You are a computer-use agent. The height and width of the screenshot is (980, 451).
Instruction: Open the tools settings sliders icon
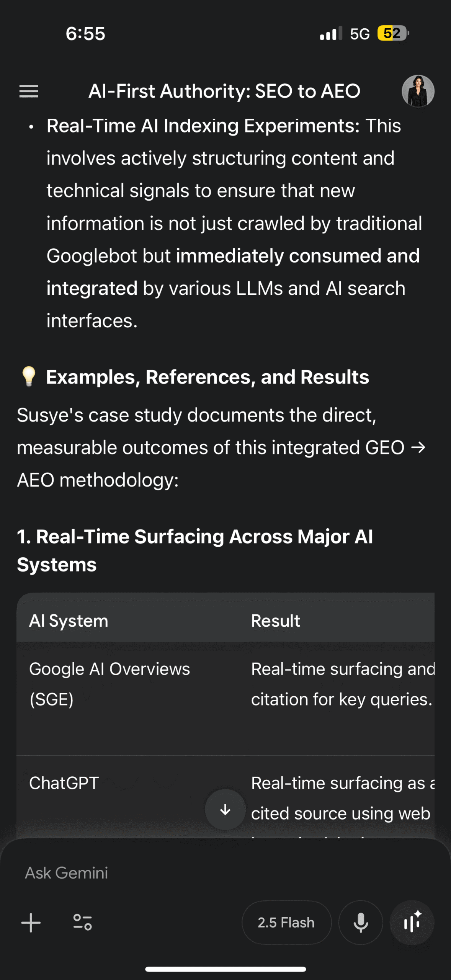tap(82, 923)
